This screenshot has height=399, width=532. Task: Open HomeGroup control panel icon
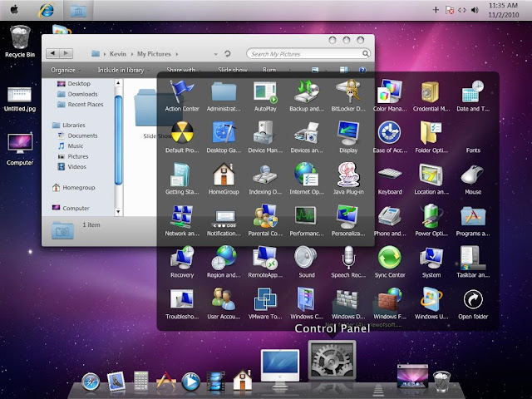[224, 175]
